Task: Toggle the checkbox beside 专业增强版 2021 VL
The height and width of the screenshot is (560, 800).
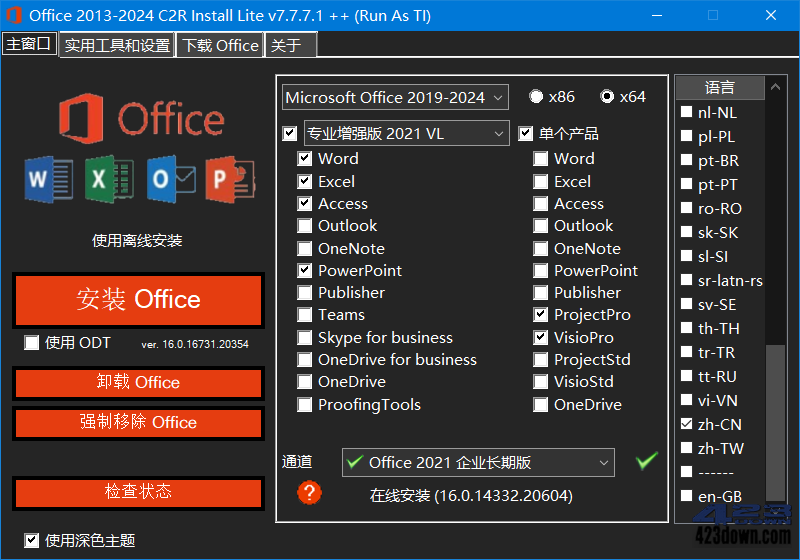Action: click(x=289, y=134)
